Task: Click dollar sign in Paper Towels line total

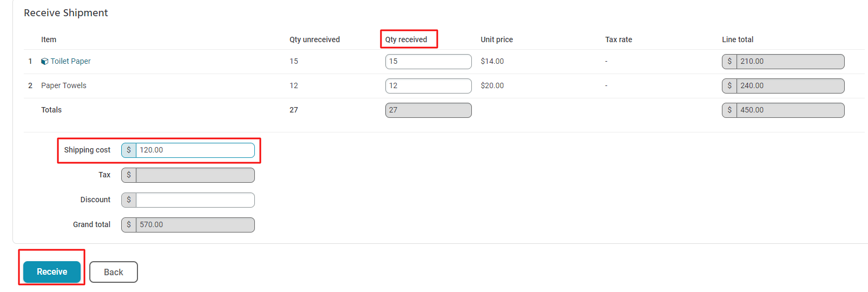Action: pyautogui.click(x=729, y=86)
